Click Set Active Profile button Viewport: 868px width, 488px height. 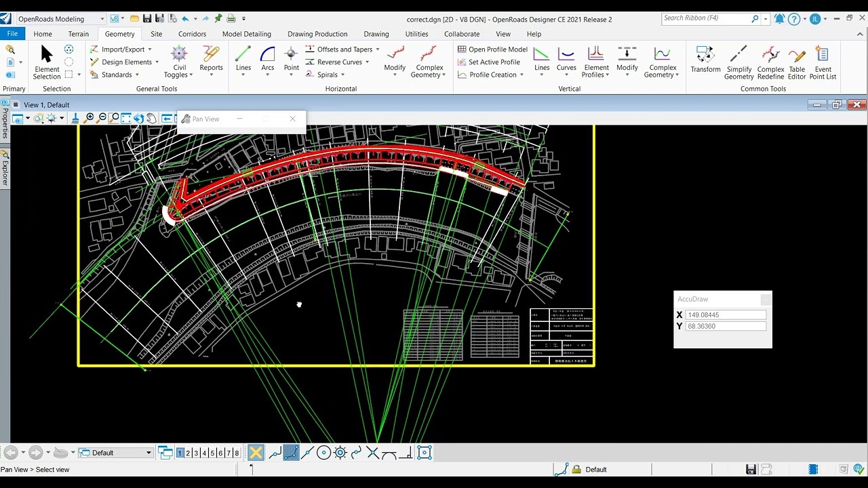tap(489, 62)
